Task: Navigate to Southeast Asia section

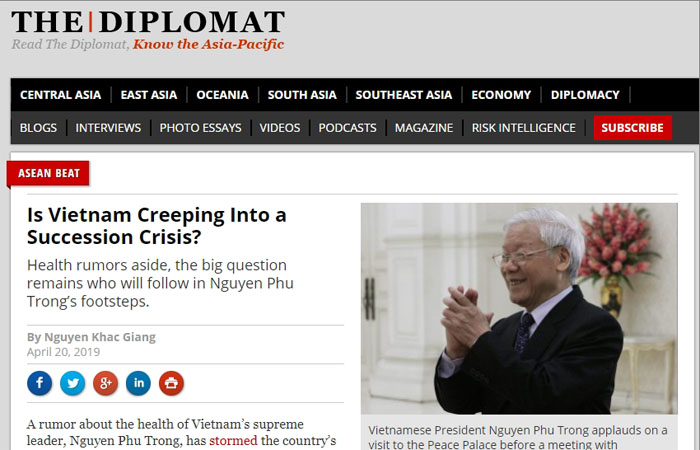Action: tap(404, 95)
